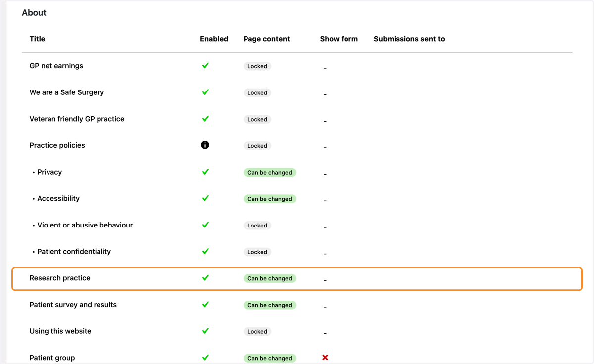Select the Patient group title
This screenshot has width=594, height=364.
click(x=52, y=358)
